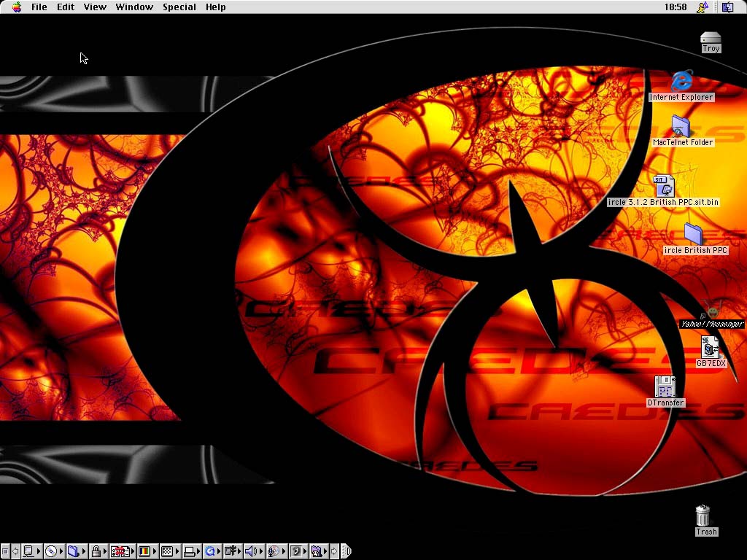Open the Apple menu
747x560 pixels.
coord(17,7)
